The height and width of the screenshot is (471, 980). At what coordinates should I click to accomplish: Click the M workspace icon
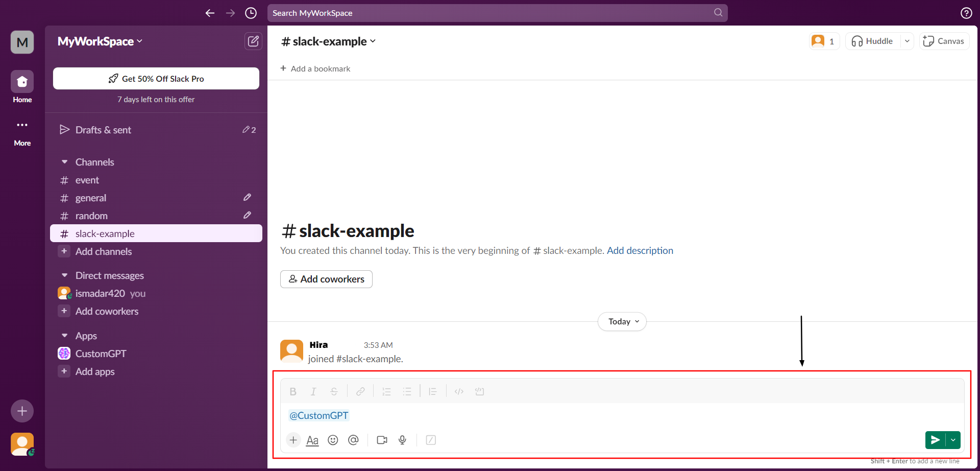pos(22,42)
